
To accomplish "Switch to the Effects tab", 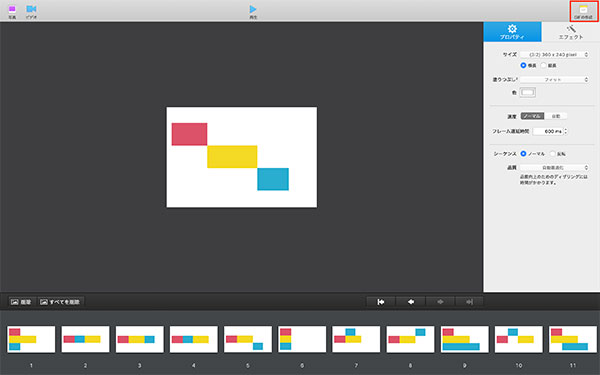I will coord(571,32).
